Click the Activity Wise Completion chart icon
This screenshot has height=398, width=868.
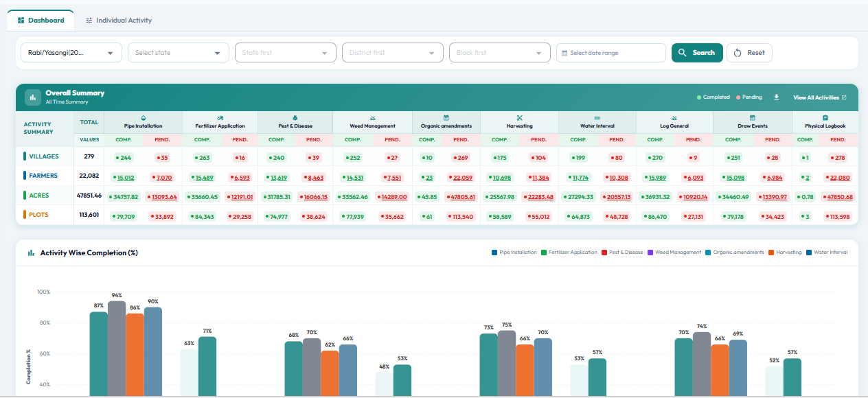pyautogui.click(x=31, y=253)
